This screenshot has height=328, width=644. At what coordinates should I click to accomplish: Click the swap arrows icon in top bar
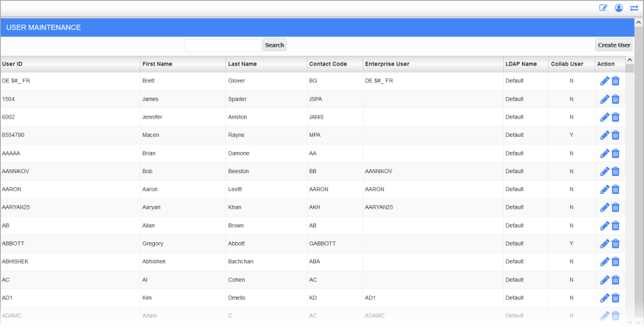[x=634, y=8]
